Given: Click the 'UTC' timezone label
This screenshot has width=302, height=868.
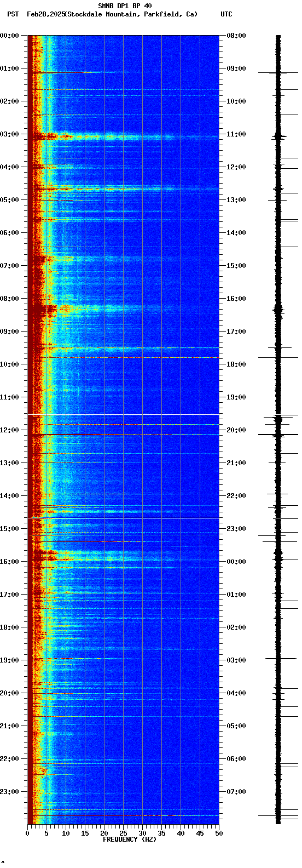Looking at the screenshot, I should (x=226, y=14).
